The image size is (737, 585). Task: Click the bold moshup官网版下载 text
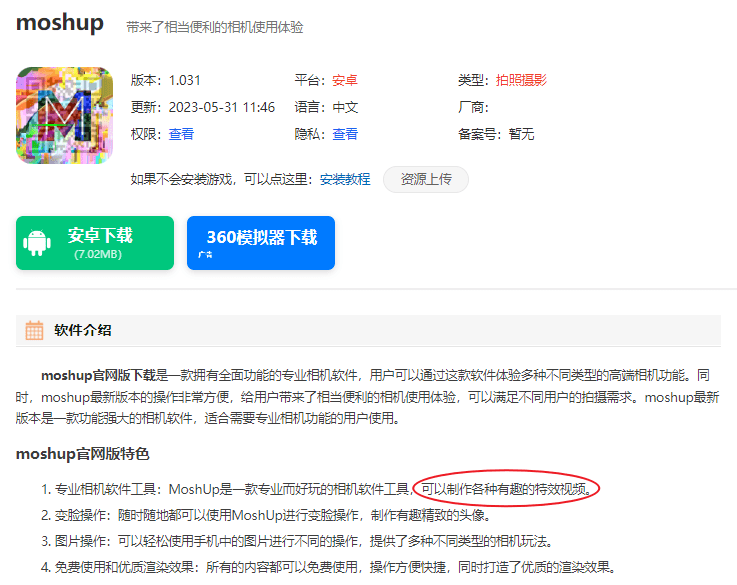[x=98, y=375]
